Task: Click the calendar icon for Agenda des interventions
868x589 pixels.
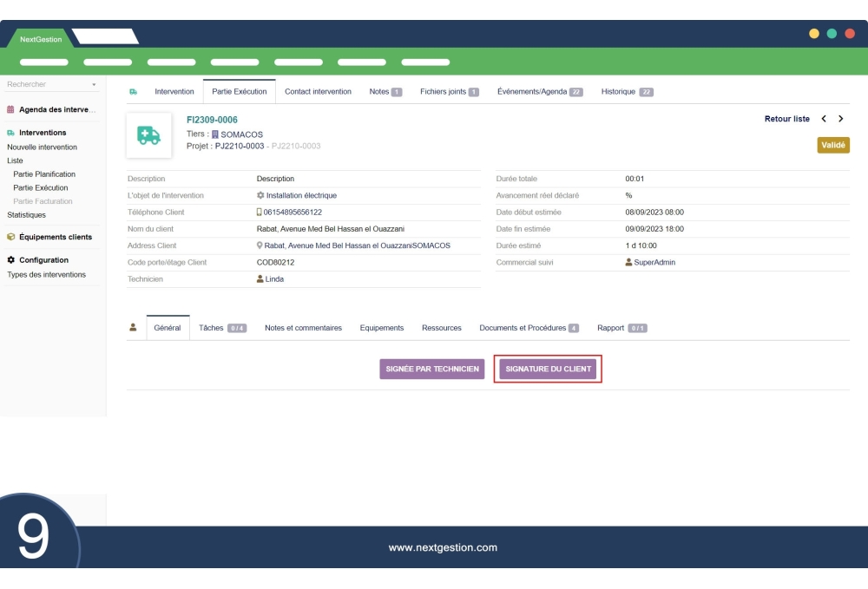Action: [11, 110]
